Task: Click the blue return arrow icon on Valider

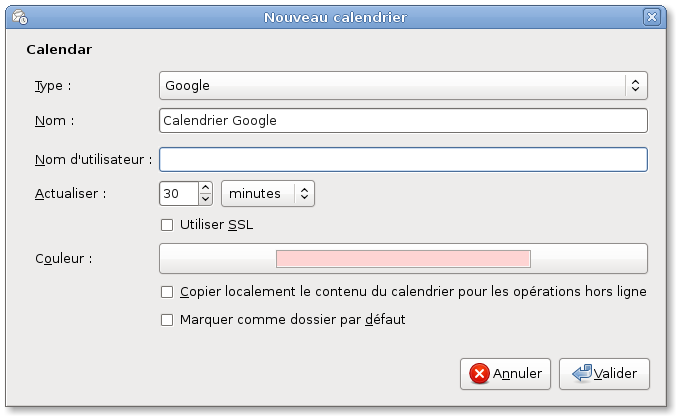Action: coord(582,373)
